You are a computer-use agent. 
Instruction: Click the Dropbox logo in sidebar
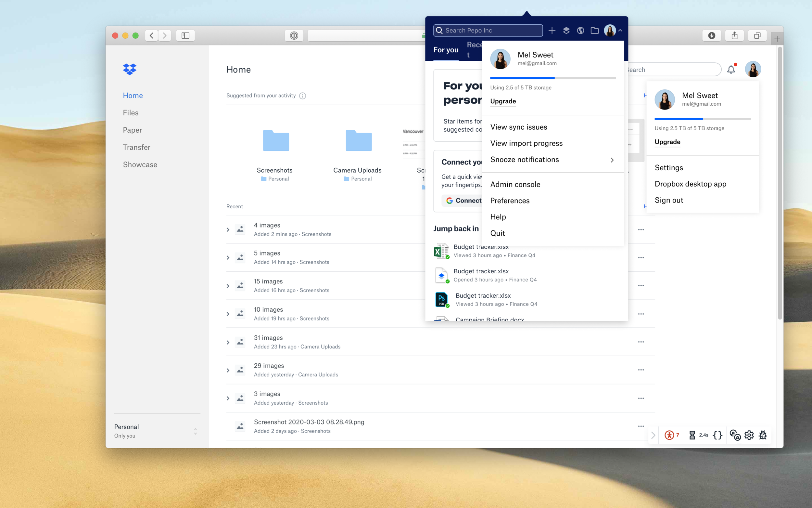(130, 69)
